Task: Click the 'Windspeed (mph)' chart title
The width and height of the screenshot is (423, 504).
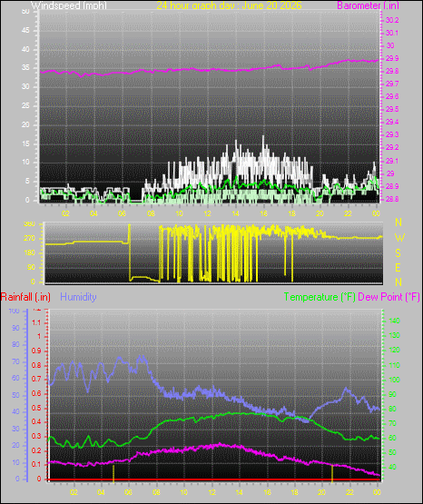Action: click(69, 5)
